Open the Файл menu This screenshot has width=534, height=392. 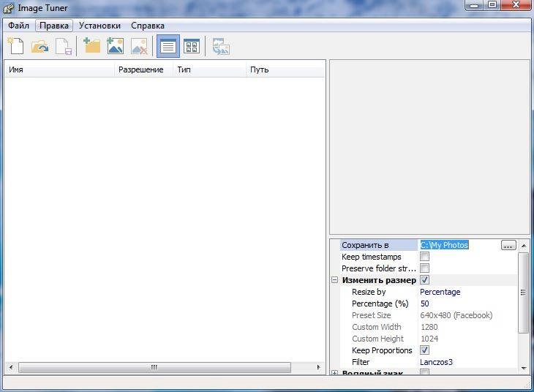point(19,26)
